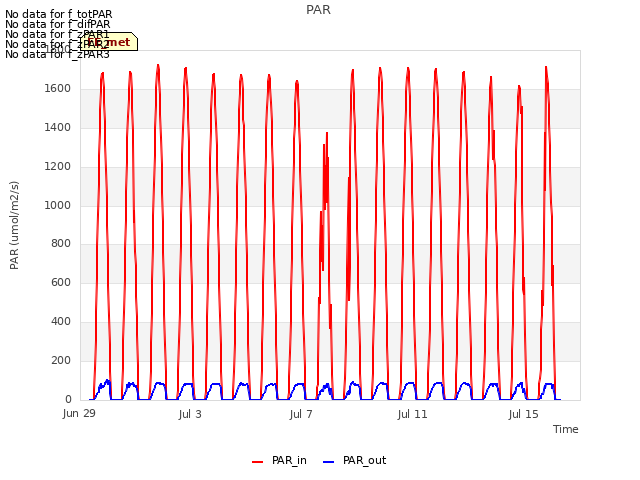
Task: Click the PAR_in legend entry
Action: click(279, 460)
